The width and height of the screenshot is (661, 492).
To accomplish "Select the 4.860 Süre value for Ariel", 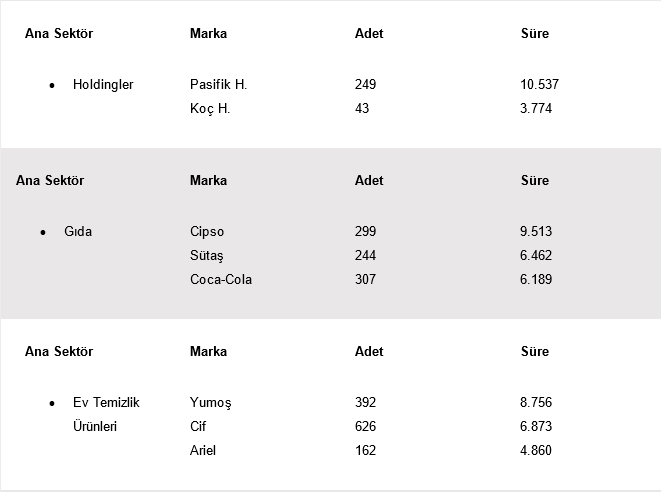I will [x=536, y=451].
